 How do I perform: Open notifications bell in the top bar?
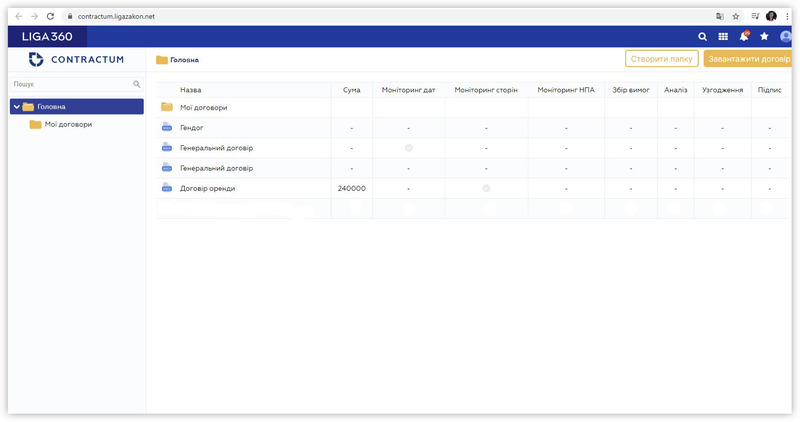pos(744,36)
